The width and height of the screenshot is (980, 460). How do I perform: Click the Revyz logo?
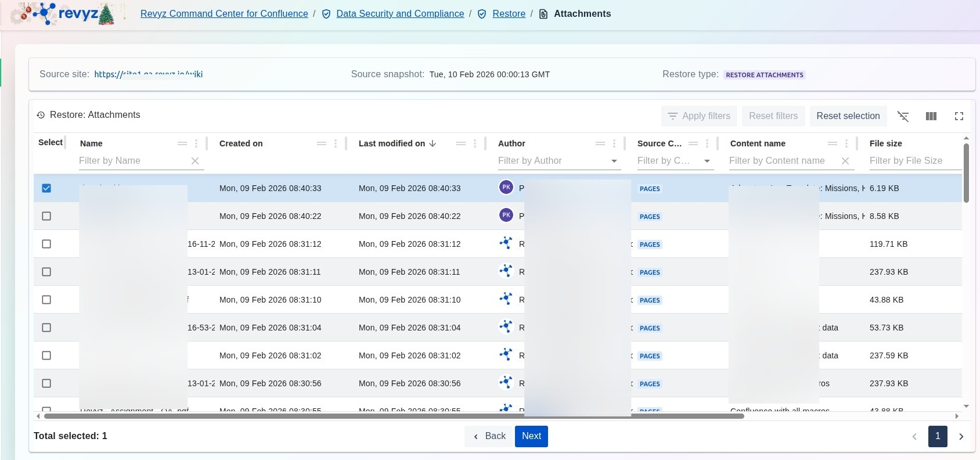coord(67,14)
